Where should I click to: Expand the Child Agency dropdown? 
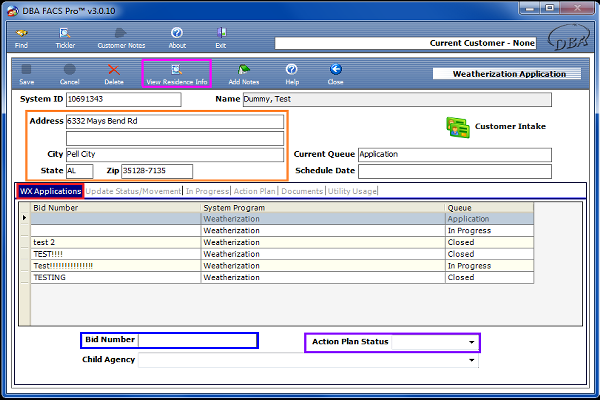471,360
